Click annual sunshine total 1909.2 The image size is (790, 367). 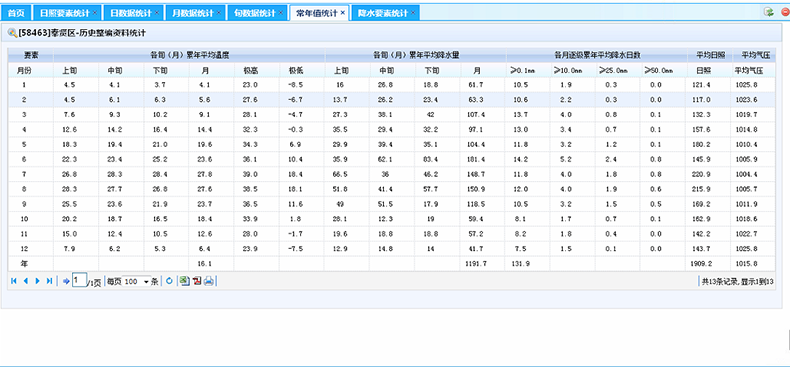point(701,264)
